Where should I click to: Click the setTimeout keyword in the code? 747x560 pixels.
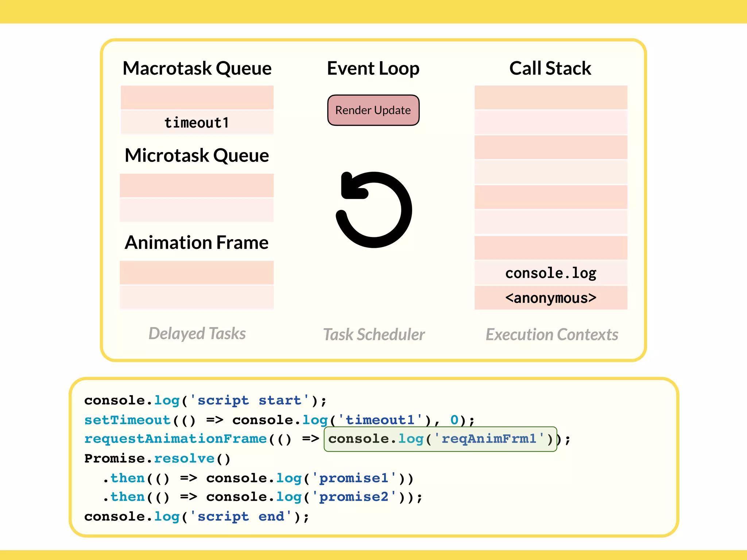pos(128,420)
